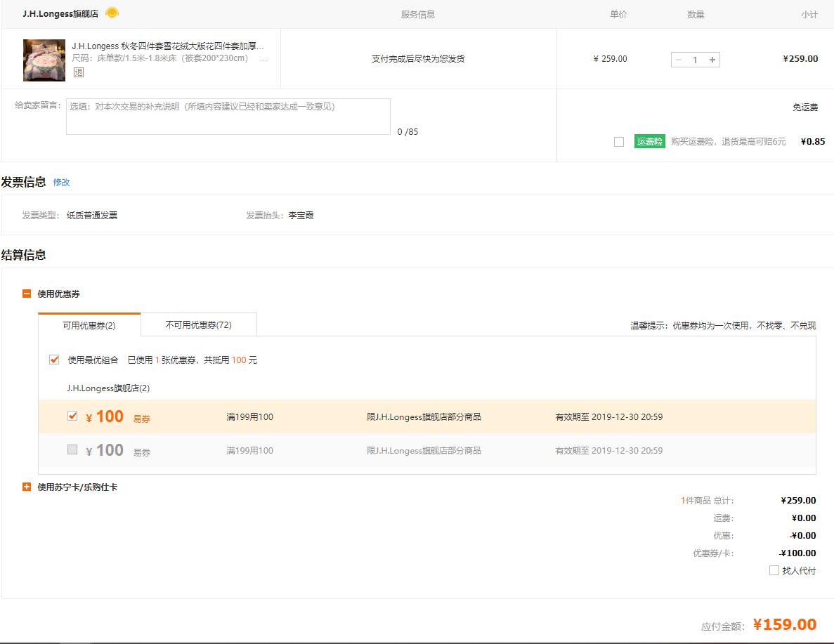The image size is (834, 644).
Task: Click the 温馨提示 coupon notice text
Action: click(723, 325)
